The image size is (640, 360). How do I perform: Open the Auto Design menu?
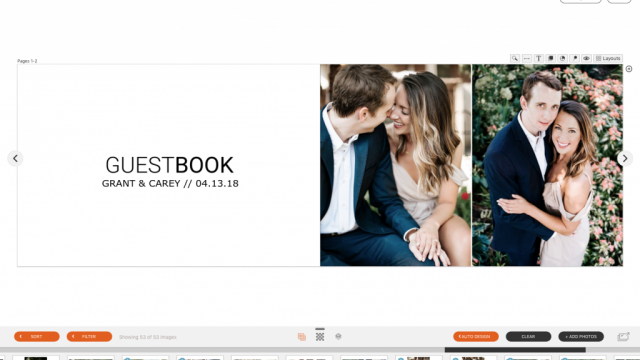[476, 336]
